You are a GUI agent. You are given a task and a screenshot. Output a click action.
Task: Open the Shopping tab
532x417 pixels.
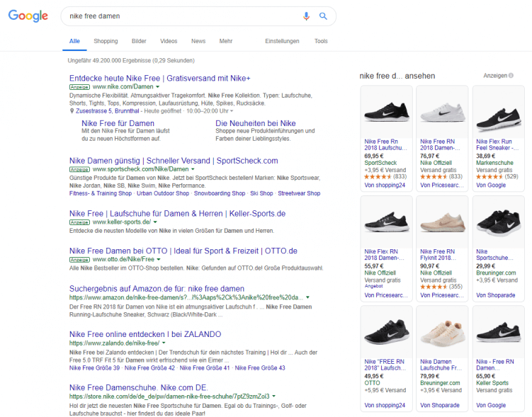click(106, 41)
